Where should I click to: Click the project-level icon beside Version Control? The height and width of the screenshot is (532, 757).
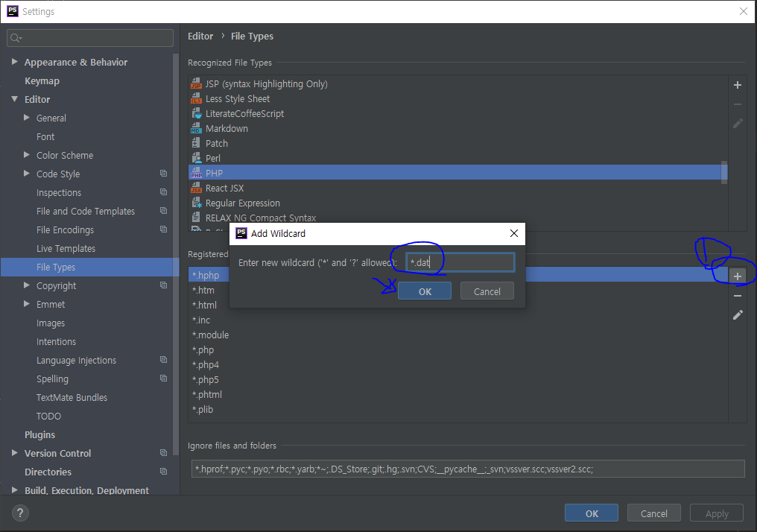coord(164,453)
